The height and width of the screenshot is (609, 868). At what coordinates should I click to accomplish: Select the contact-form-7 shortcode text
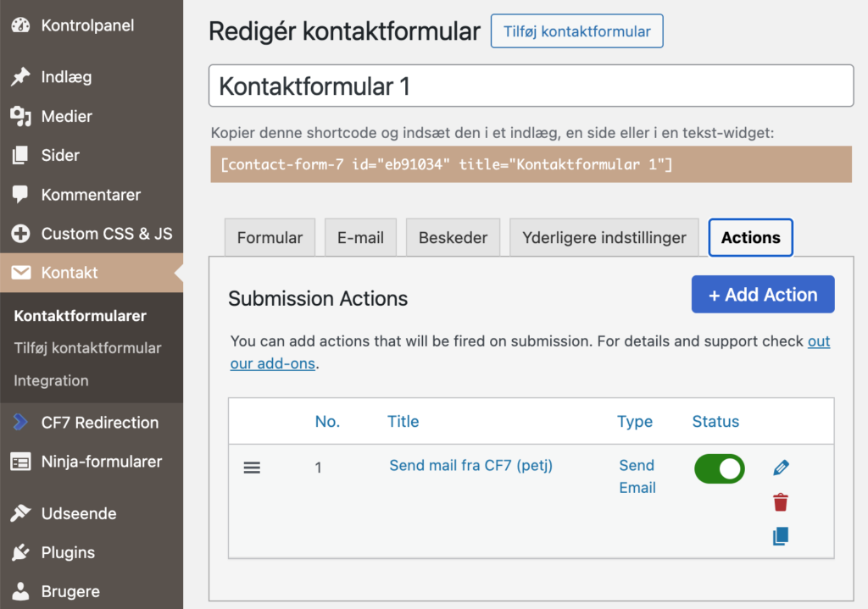(x=446, y=164)
